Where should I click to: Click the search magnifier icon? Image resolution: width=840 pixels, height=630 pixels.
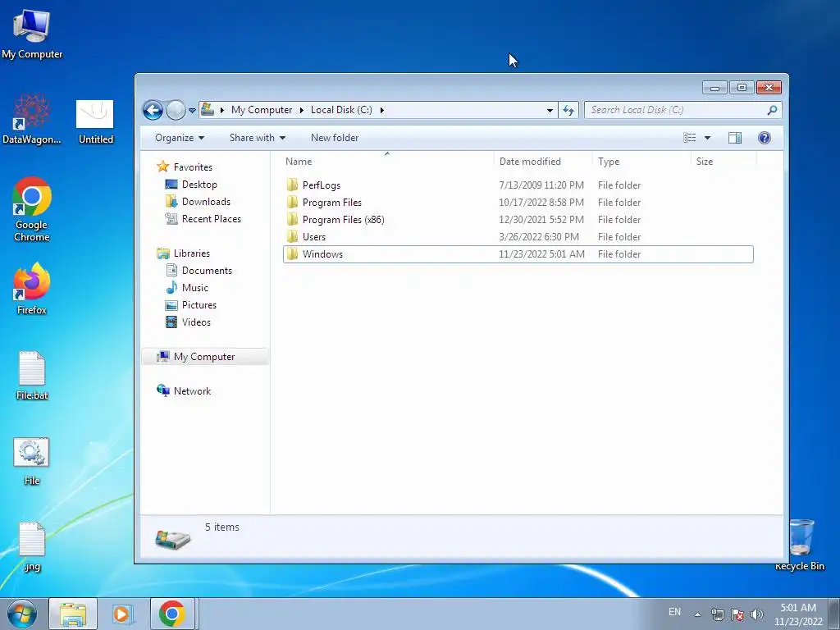tap(772, 110)
